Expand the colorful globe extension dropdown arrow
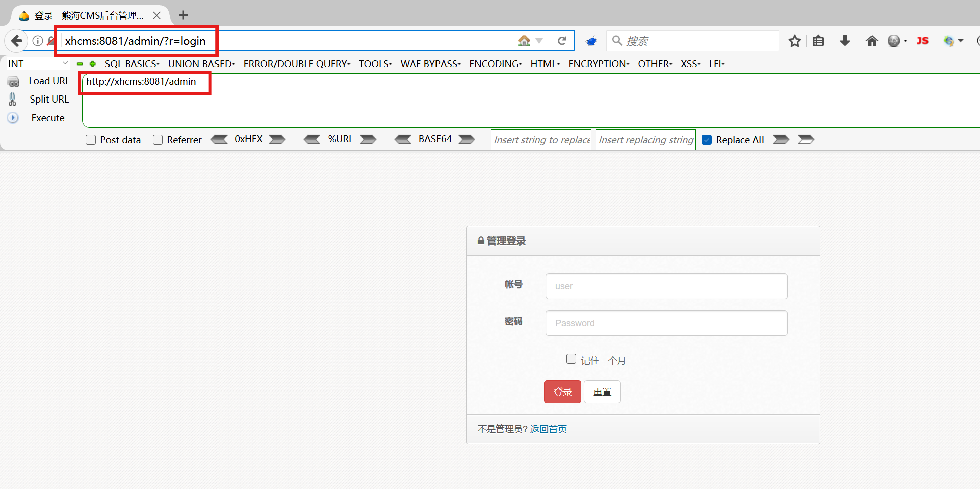This screenshot has height=489, width=980. click(961, 41)
